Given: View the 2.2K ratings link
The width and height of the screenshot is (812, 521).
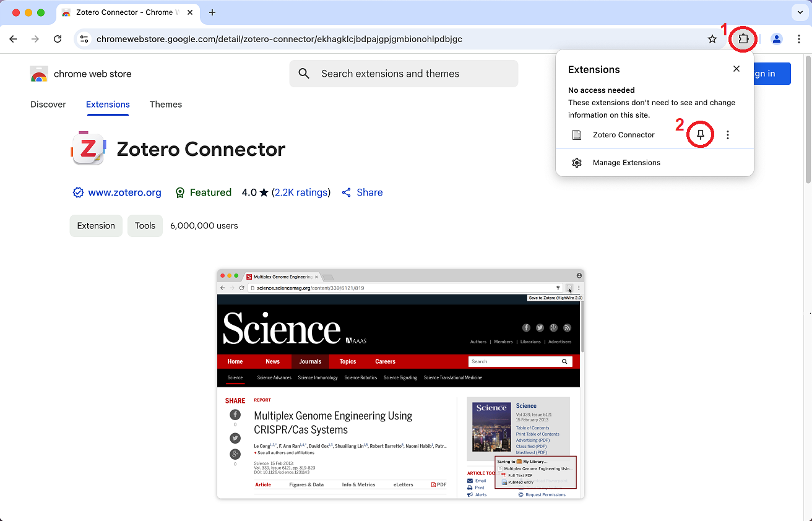Looking at the screenshot, I should tap(301, 192).
